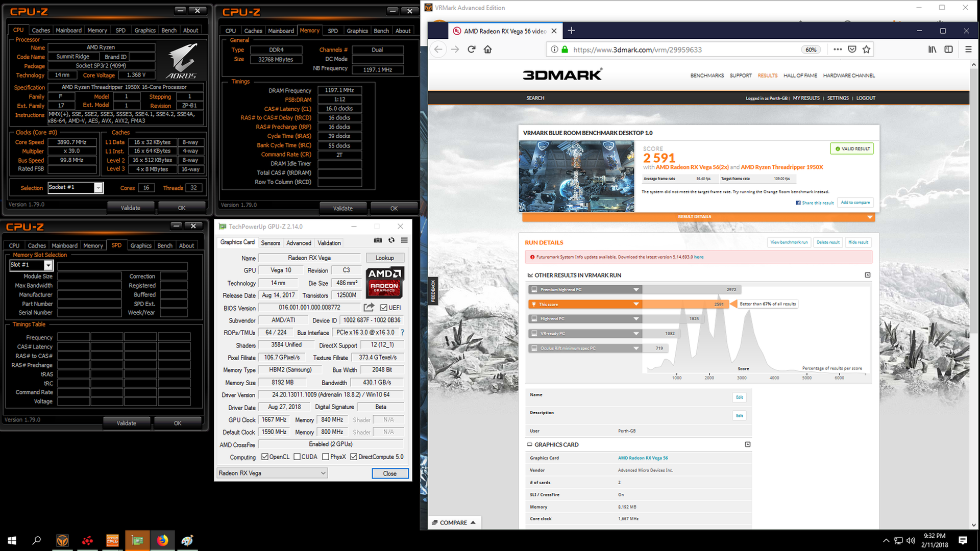Screen dimensions: 980x551
Task: Go back in Firefox browser
Action: [x=438, y=49]
